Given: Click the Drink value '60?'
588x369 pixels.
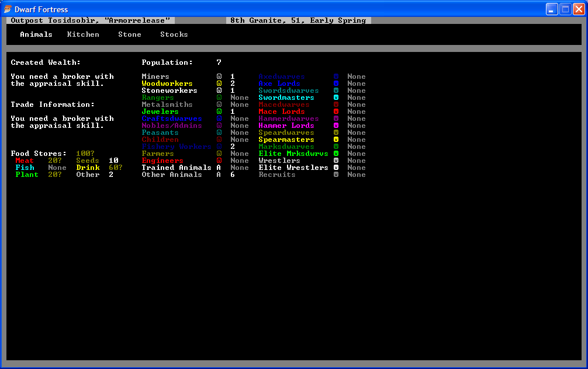Looking at the screenshot, I should (x=116, y=168).
